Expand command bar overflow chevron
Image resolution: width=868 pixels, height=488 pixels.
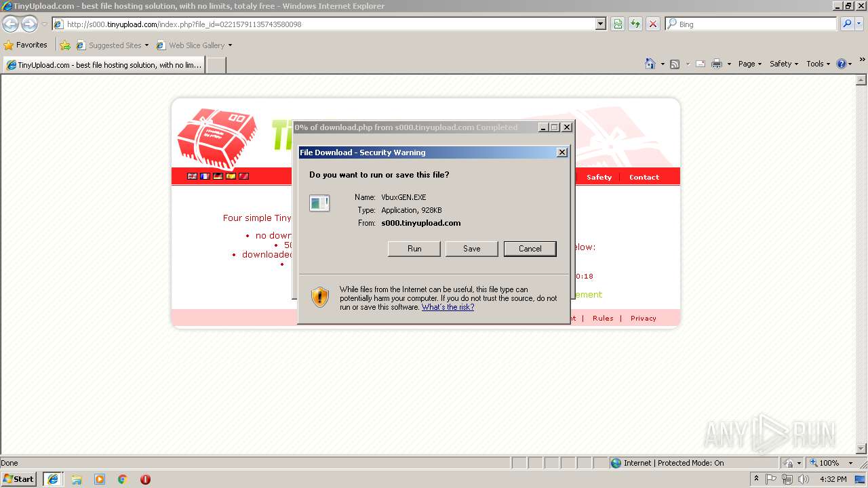(863, 60)
